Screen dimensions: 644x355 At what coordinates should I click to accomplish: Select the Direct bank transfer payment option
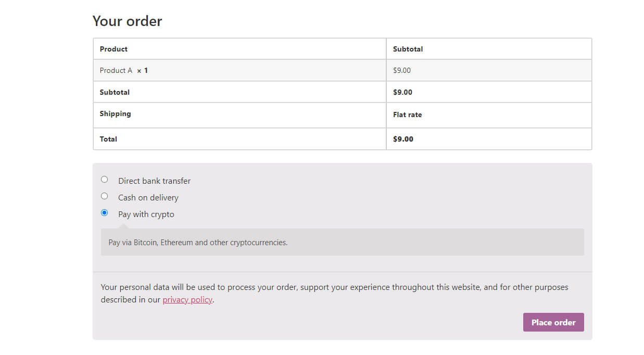pyautogui.click(x=104, y=179)
